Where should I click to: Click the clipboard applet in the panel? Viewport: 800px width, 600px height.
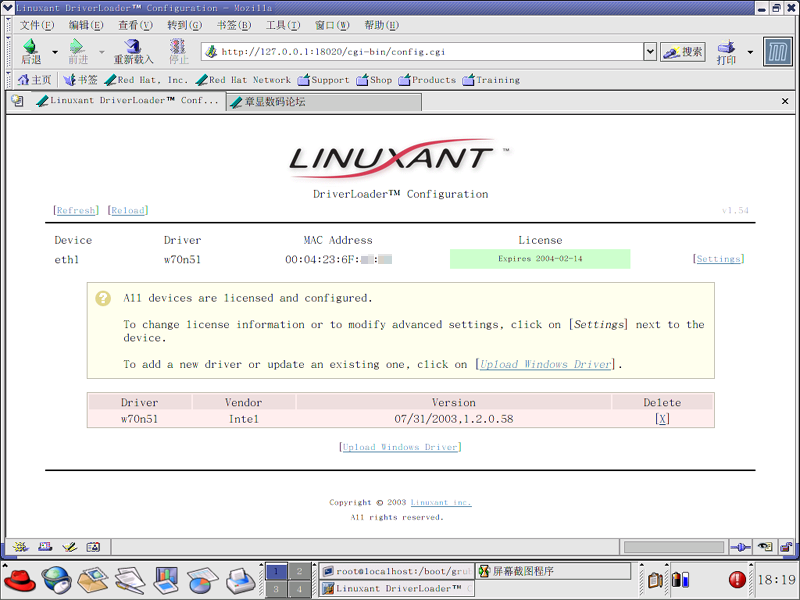(656, 580)
